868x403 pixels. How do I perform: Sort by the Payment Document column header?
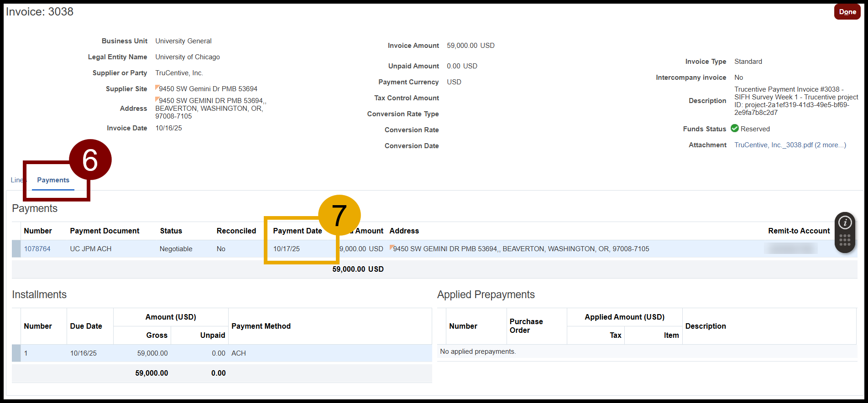click(x=105, y=231)
